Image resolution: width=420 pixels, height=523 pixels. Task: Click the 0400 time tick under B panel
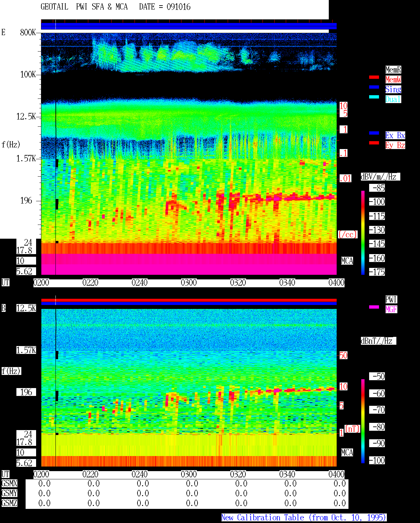click(x=337, y=474)
